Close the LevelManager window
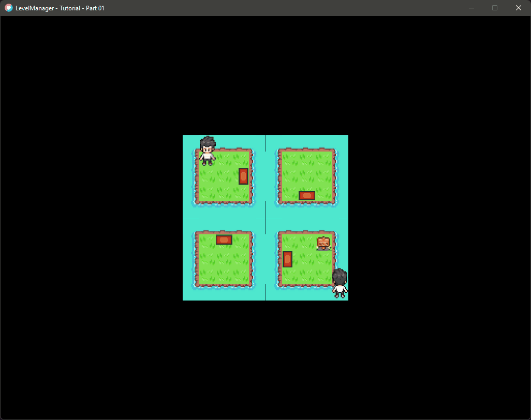The height and width of the screenshot is (420, 531). [x=518, y=8]
